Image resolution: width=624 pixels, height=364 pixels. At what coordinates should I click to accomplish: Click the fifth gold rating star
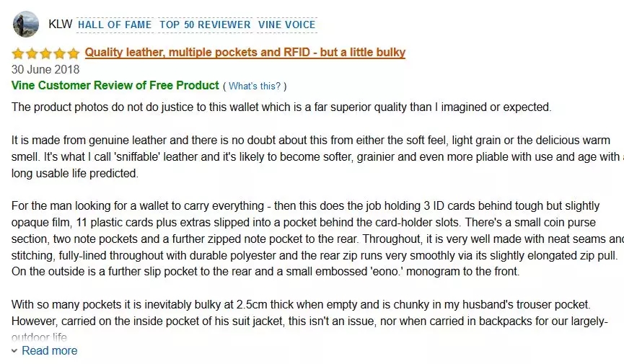click(x=74, y=53)
